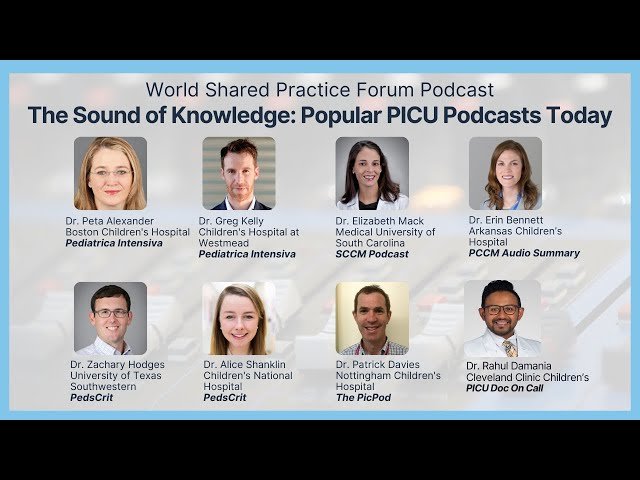The image size is (640, 480).
Task: Click the name 'Dr. Alice Shanklin'
Action: click(244, 364)
